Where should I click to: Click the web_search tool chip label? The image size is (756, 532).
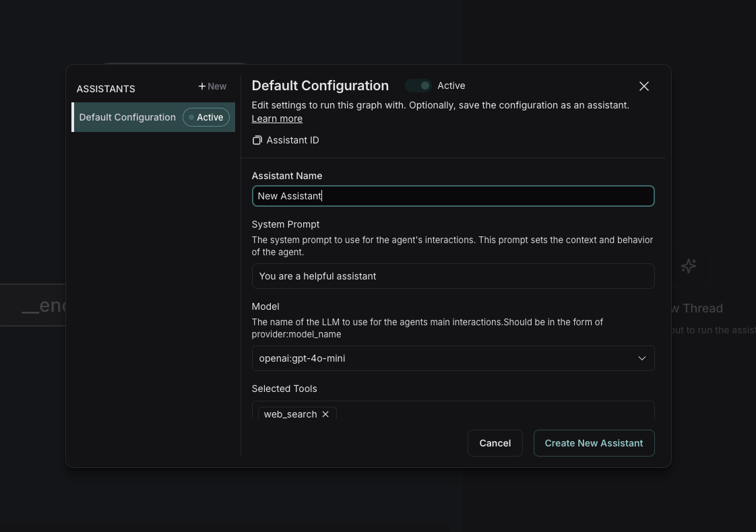click(x=290, y=414)
